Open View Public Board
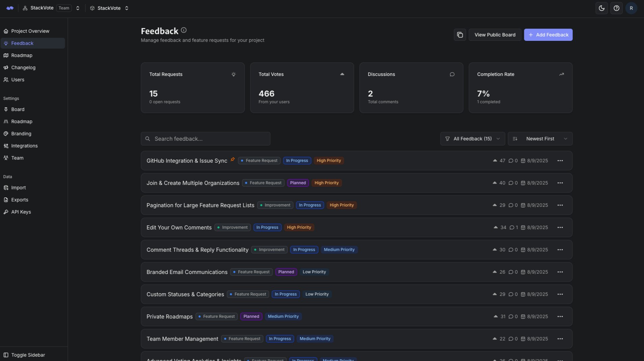The width and height of the screenshot is (644, 361). (495, 34)
